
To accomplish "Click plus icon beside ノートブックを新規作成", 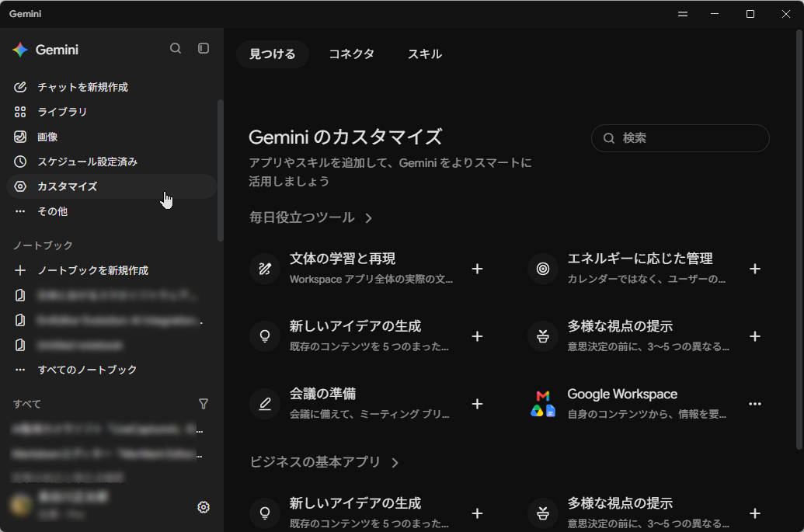I will (20, 270).
